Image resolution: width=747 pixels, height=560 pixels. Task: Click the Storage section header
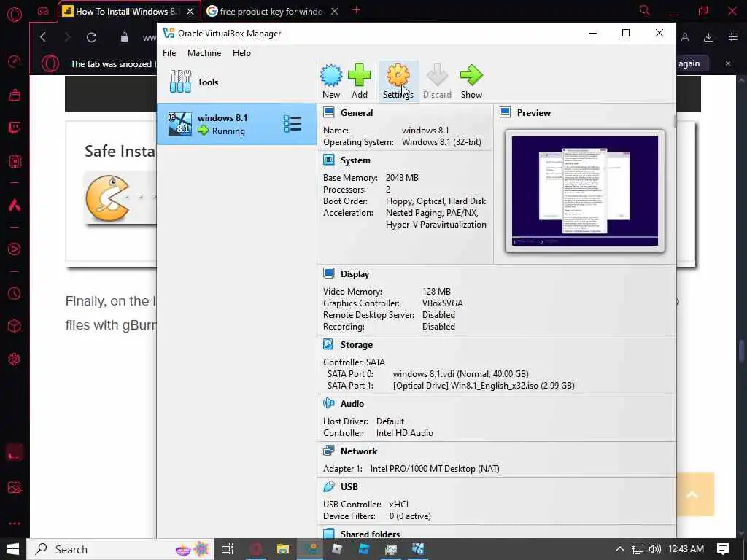[356, 345]
